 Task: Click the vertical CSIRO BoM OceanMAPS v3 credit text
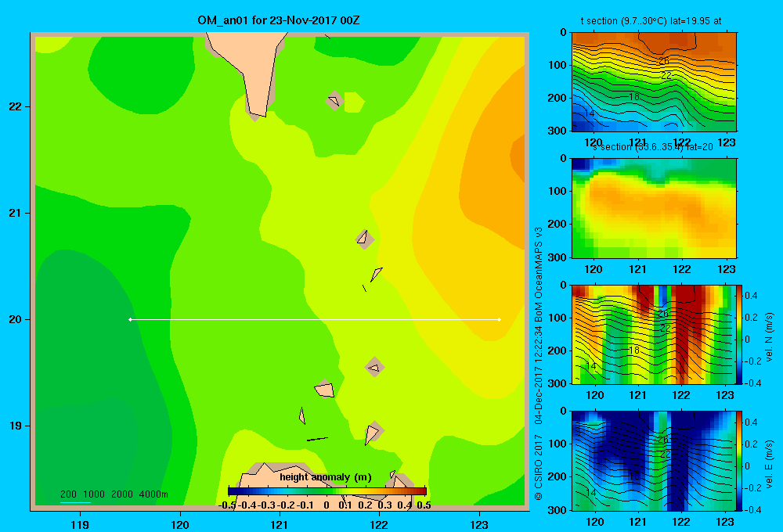coord(539,364)
